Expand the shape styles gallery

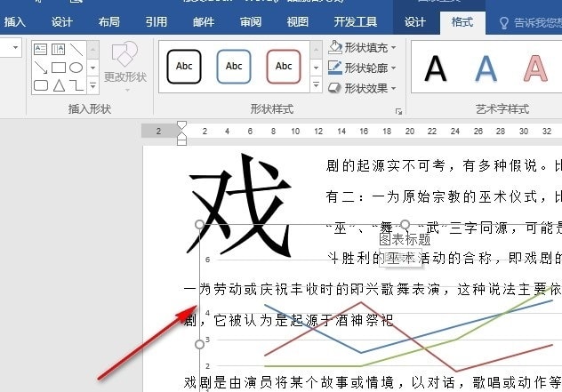coord(317,85)
